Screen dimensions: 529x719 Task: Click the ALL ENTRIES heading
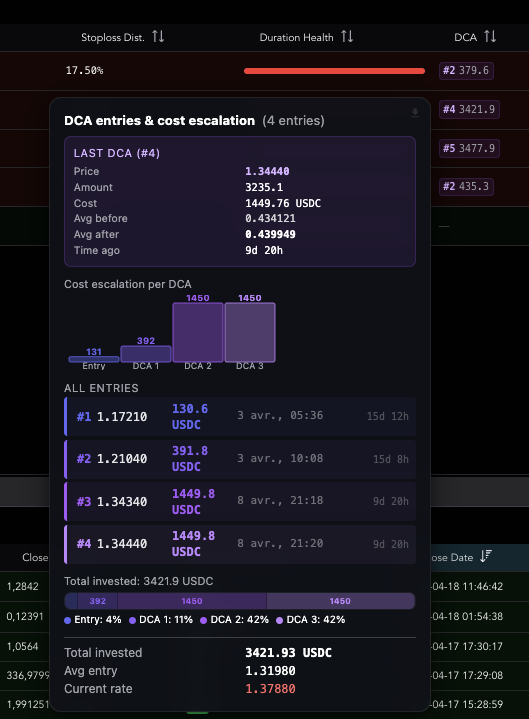coord(101,388)
